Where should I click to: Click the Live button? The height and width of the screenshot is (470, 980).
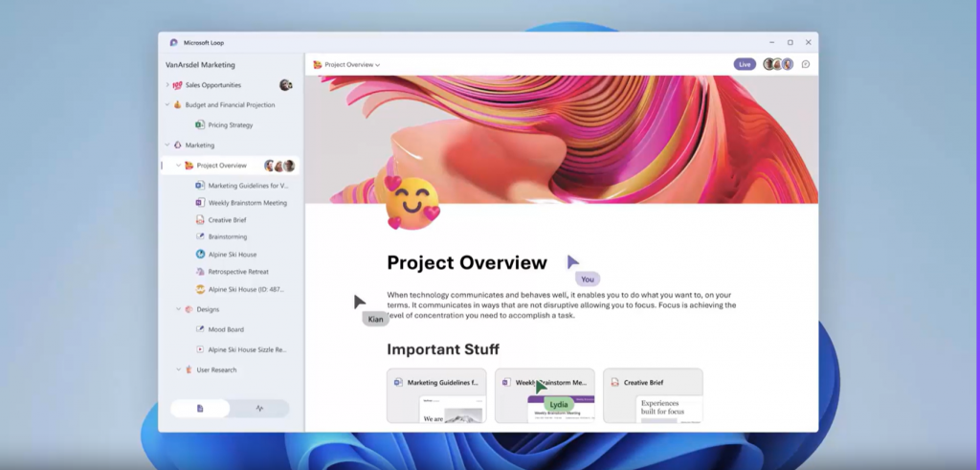(745, 64)
